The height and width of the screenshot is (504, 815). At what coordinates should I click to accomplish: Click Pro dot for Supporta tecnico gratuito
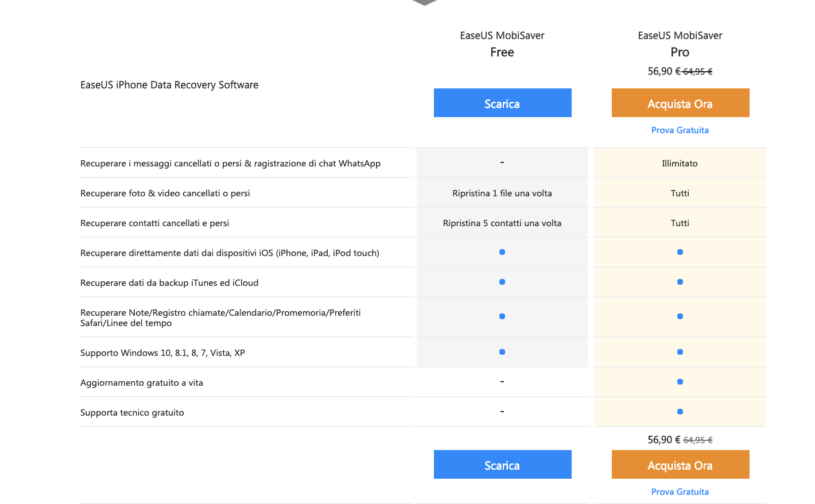click(x=680, y=412)
